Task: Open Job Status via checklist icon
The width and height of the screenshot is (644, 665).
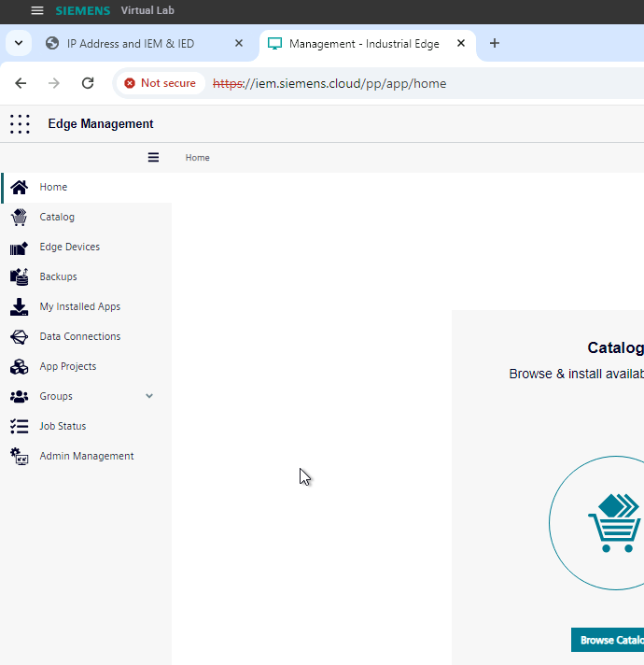Action: 19,426
